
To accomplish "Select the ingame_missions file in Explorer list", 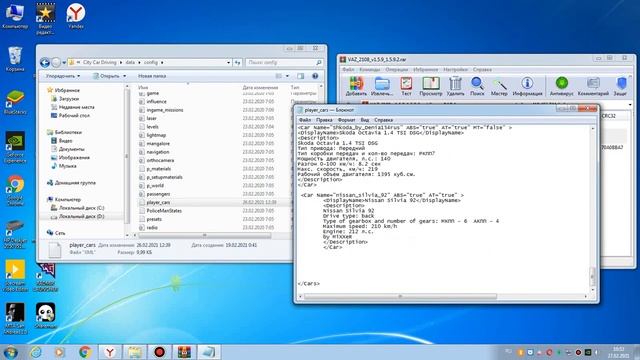I will (x=164, y=110).
